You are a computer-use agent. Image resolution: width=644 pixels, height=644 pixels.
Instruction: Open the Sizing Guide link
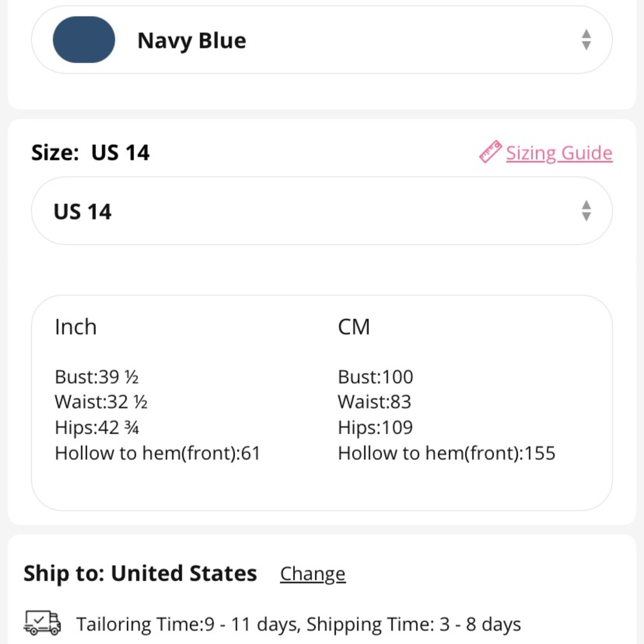[x=559, y=153]
